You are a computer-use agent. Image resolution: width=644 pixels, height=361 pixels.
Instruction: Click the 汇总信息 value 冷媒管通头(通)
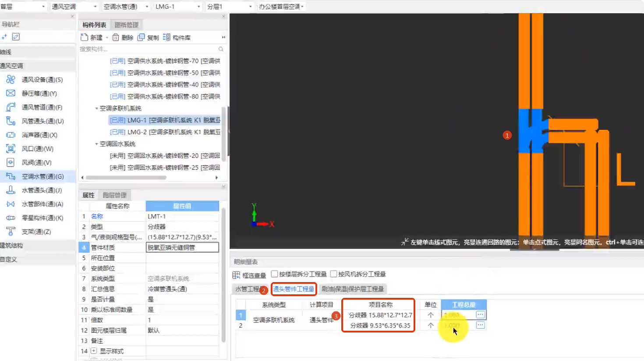(x=182, y=289)
